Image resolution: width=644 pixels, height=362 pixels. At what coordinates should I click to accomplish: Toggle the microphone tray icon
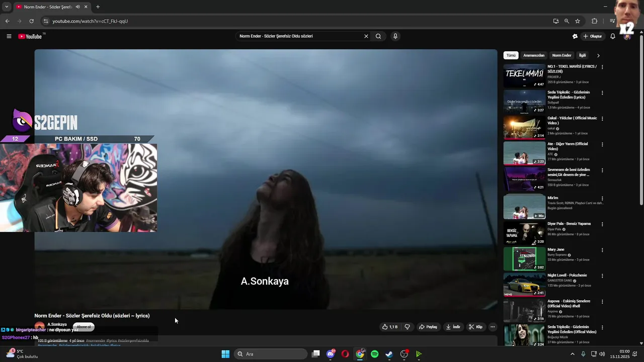click(x=583, y=354)
